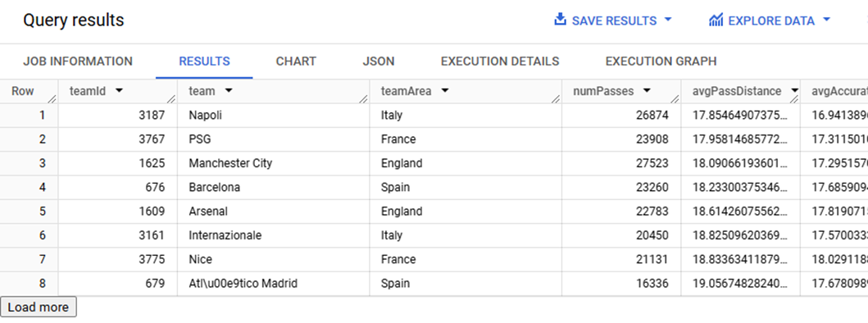View the EXECUTION GRAPH tab
This screenshot has width=868, height=323.
click(x=661, y=61)
